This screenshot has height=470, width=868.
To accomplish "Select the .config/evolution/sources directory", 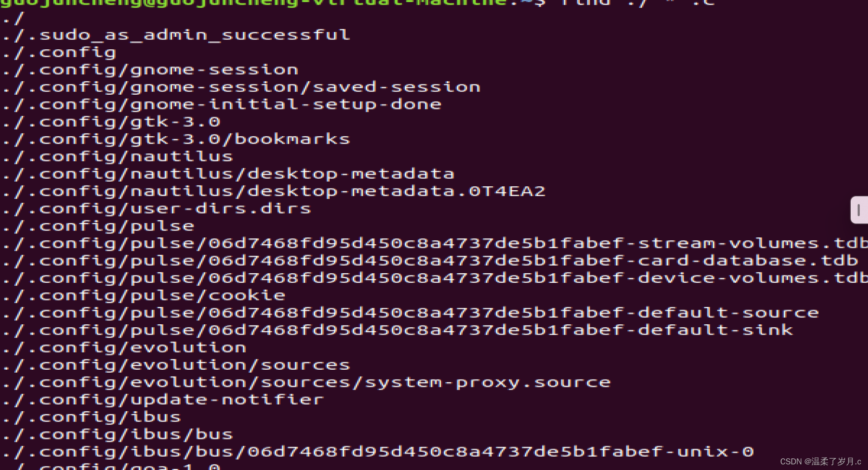I will point(176,364).
